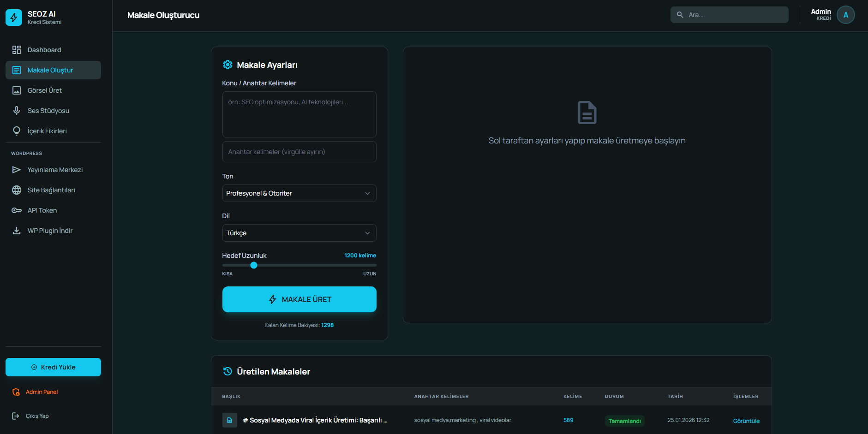Screen dimensions: 868x434
Task: Click the empty document placeholder icon
Action: pos(587,113)
